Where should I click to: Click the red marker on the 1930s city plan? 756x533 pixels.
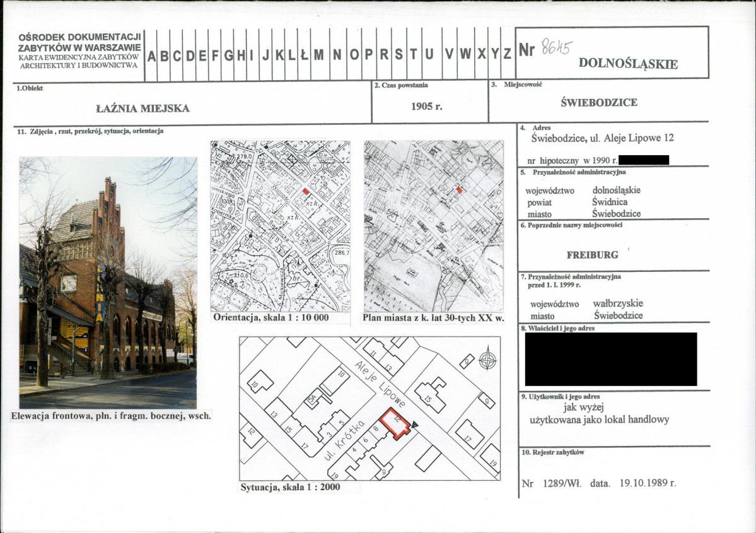[459, 190]
